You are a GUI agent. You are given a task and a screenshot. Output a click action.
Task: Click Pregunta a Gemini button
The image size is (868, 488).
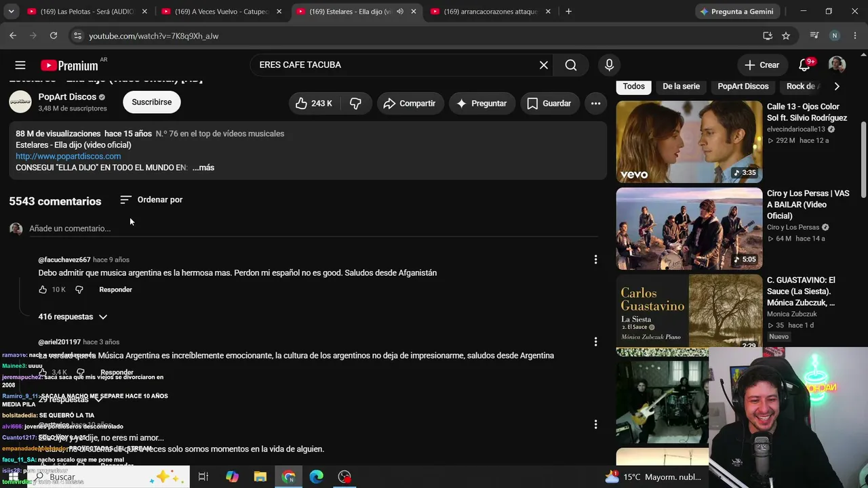[x=736, y=12]
